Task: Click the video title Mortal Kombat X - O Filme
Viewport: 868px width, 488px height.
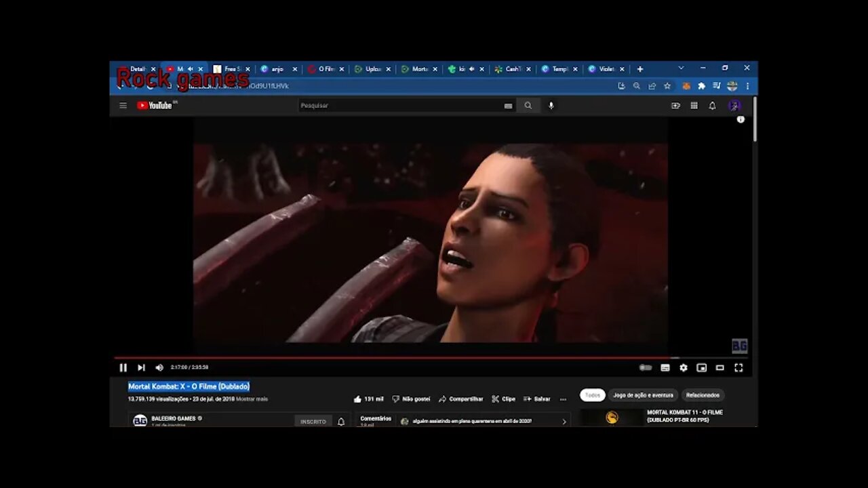Action: [x=189, y=386]
